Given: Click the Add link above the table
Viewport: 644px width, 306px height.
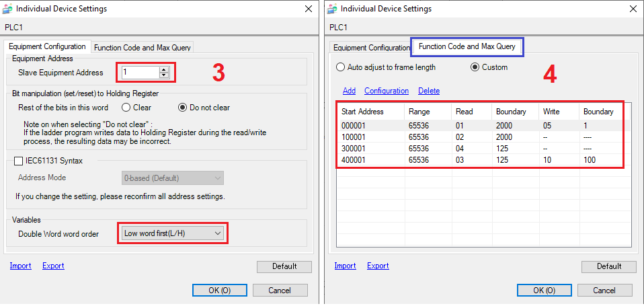Looking at the screenshot, I should point(349,91).
